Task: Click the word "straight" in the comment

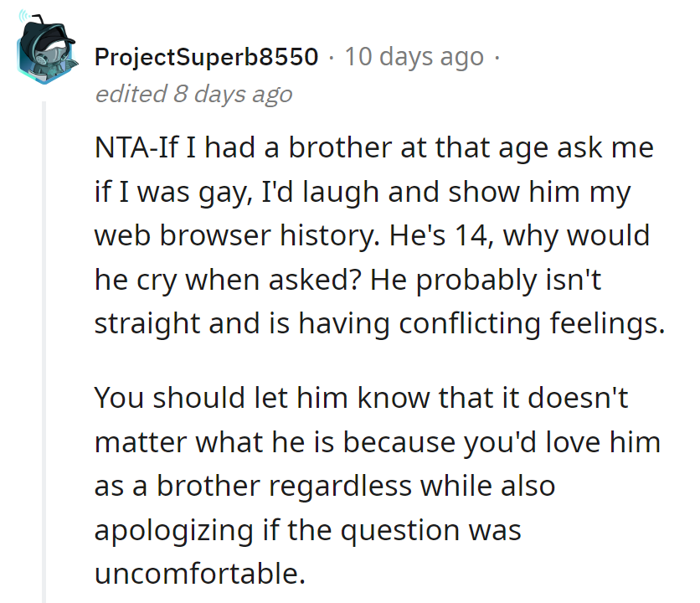Action: pyautogui.click(x=146, y=323)
